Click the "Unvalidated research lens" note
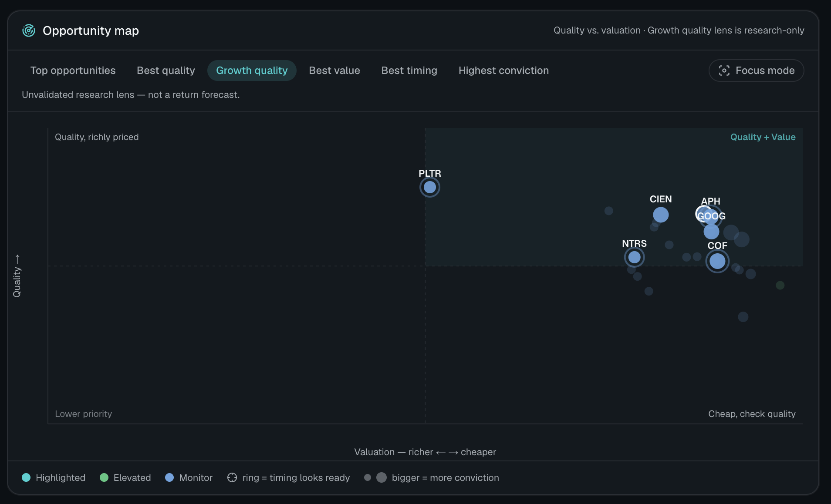 pyautogui.click(x=131, y=95)
